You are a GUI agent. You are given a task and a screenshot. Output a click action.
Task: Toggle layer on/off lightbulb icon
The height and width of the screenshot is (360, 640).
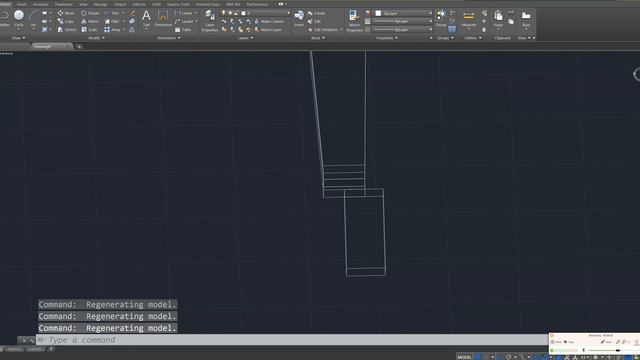click(223, 13)
